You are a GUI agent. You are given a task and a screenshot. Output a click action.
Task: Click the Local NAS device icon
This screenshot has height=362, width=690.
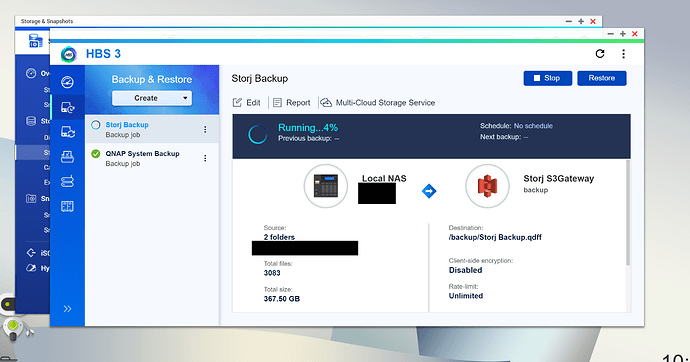326,186
